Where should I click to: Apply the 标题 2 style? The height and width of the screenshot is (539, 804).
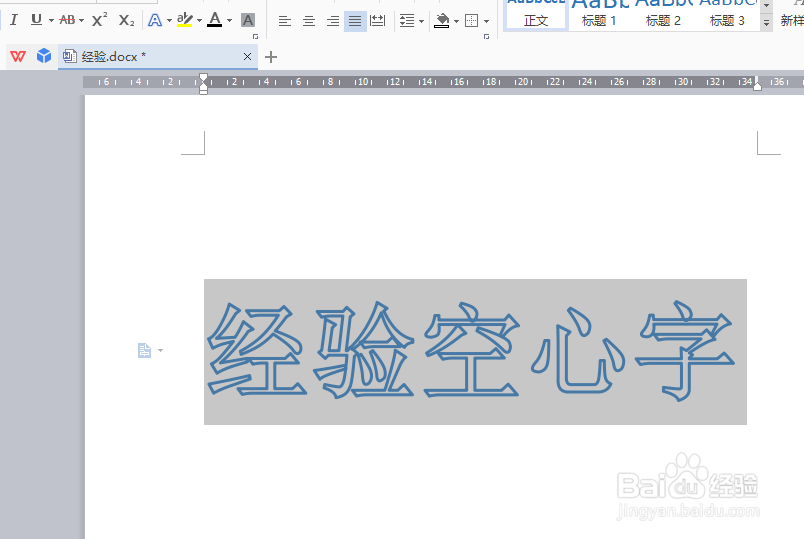(663, 15)
